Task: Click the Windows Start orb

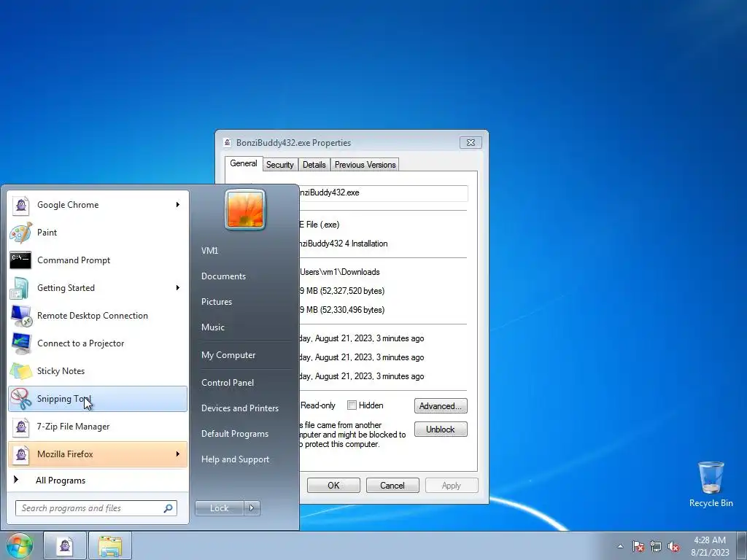Action: 20,545
